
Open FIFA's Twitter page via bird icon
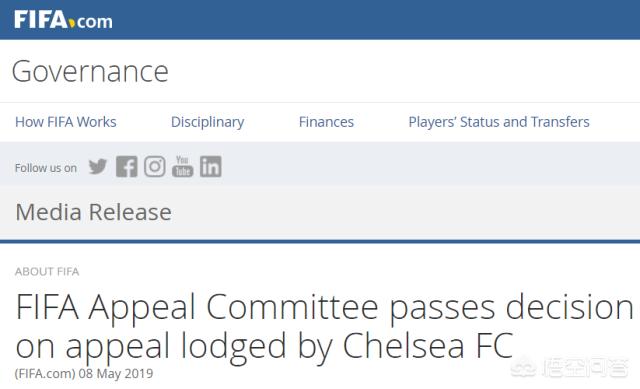click(98, 167)
